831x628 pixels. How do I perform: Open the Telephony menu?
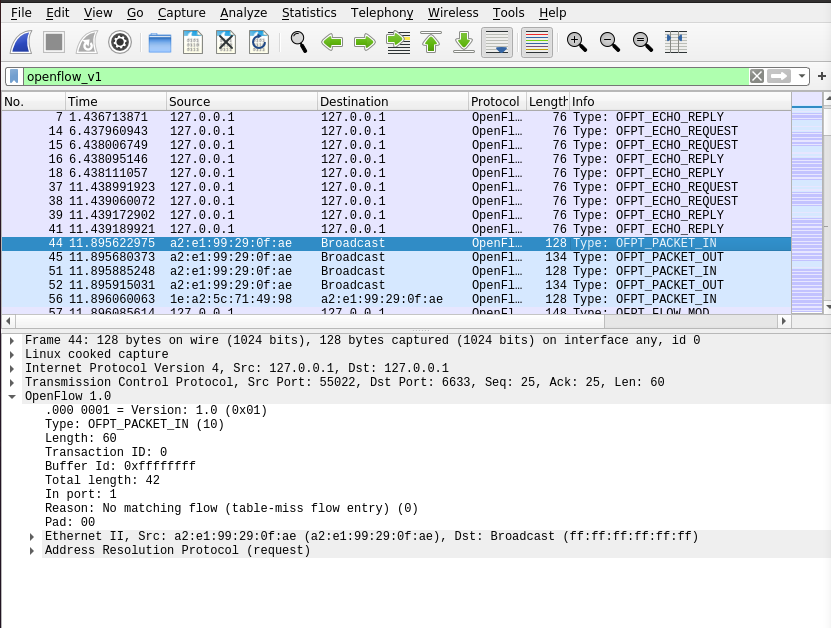click(382, 13)
